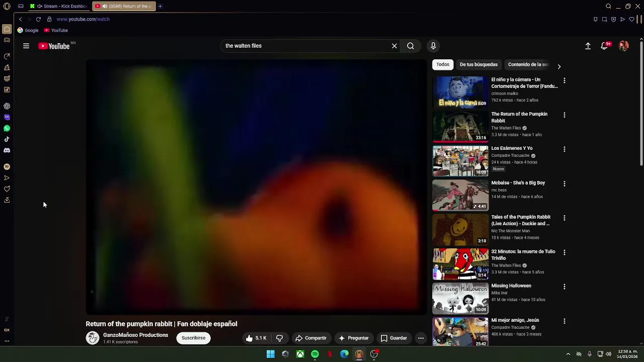This screenshot has width=644, height=362.
Task: Open Discord in the Opera sidebar
Action: pyautogui.click(x=7, y=150)
